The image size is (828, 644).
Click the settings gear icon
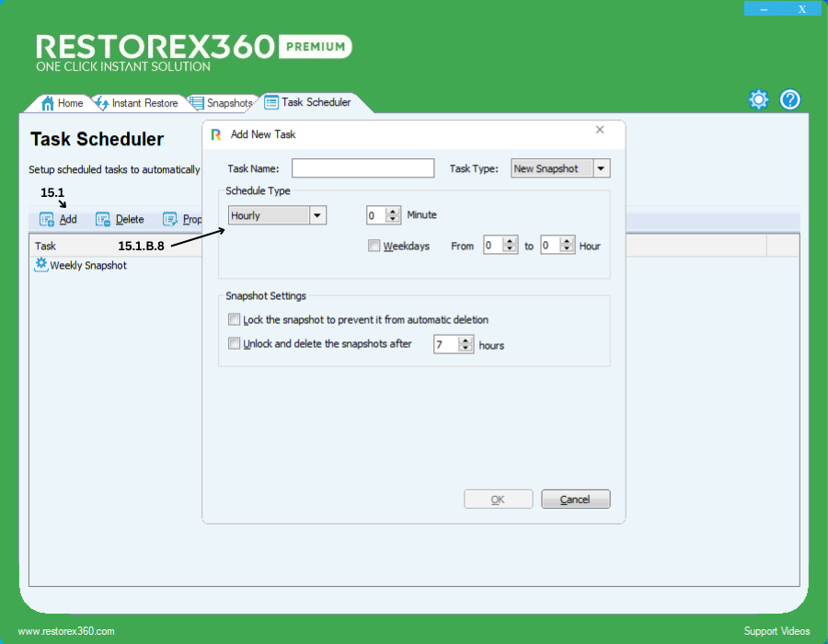point(758,100)
